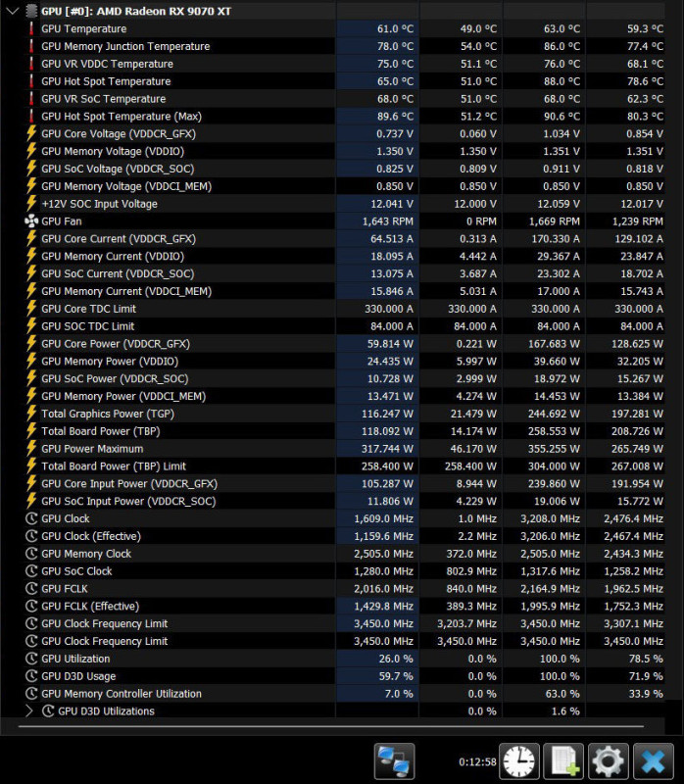Screen dimensions: 684x784
Task: Click the lightning icon beside +12V SOC Input Voltage
Action: [31, 203]
